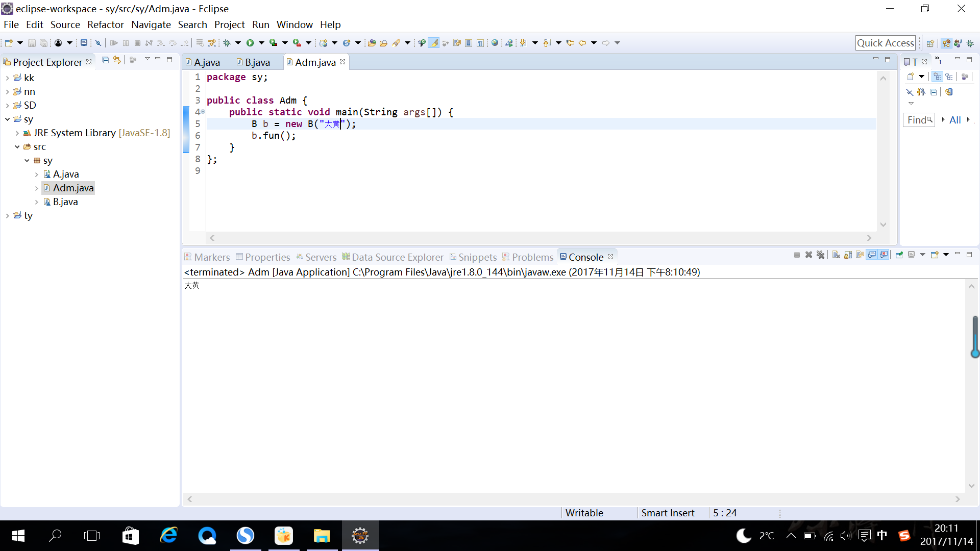Click the External Tools run icon
Screen dimensions: 980x551
point(297,43)
